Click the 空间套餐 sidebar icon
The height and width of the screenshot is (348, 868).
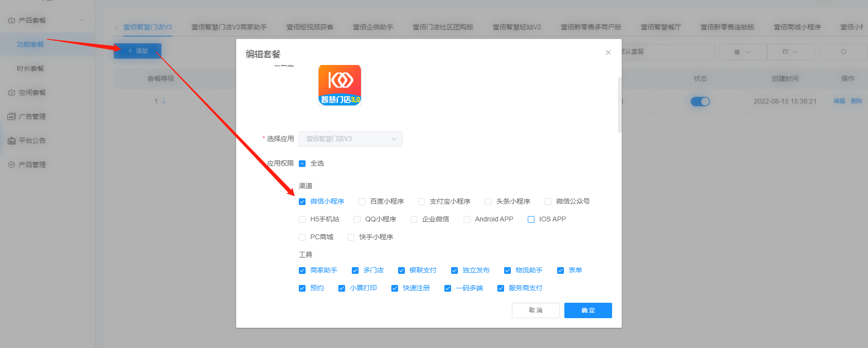point(12,92)
